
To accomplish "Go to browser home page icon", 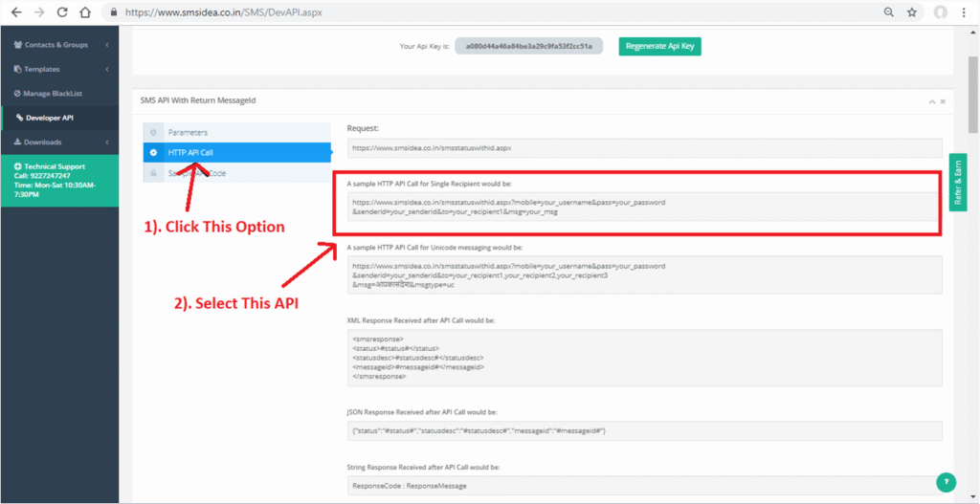I will point(85,12).
